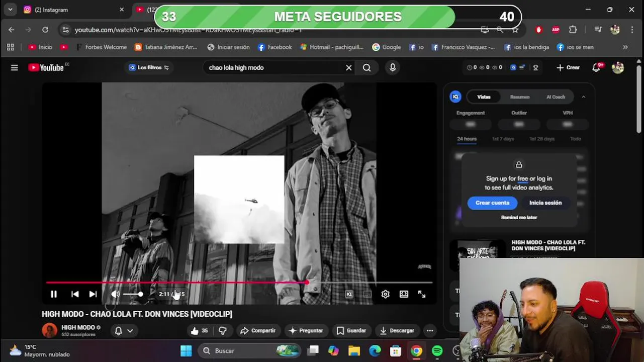Collapse the analytics panel with the chevron
The width and height of the screenshot is (644, 362).
(583, 97)
